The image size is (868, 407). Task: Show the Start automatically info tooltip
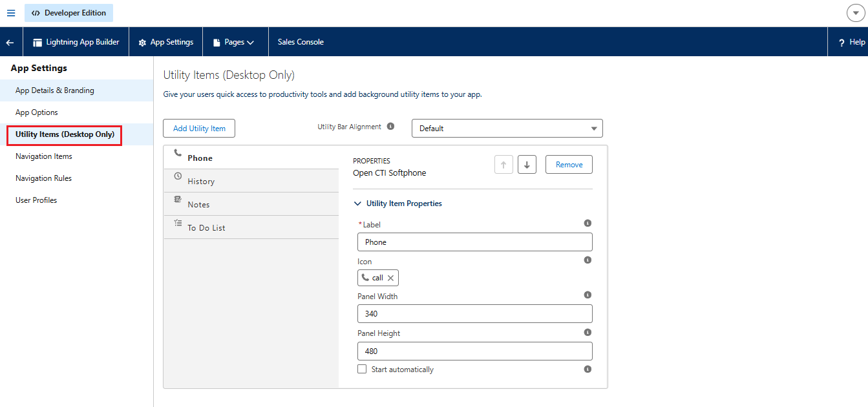587,370
